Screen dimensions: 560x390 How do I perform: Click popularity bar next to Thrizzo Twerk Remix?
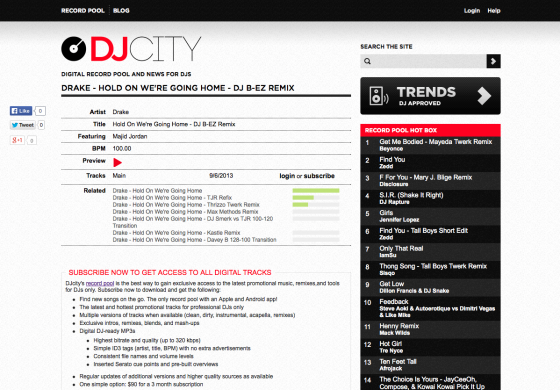pyautogui.click(x=316, y=205)
